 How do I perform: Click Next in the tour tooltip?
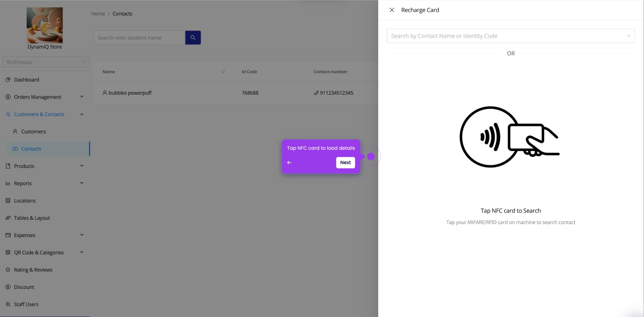pos(345,162)
